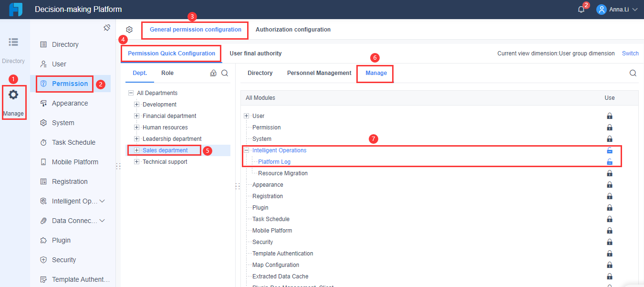Lock the Platform Log module permission
The height and width of the screenshot is (287, 644).
[x=609, y=161]
